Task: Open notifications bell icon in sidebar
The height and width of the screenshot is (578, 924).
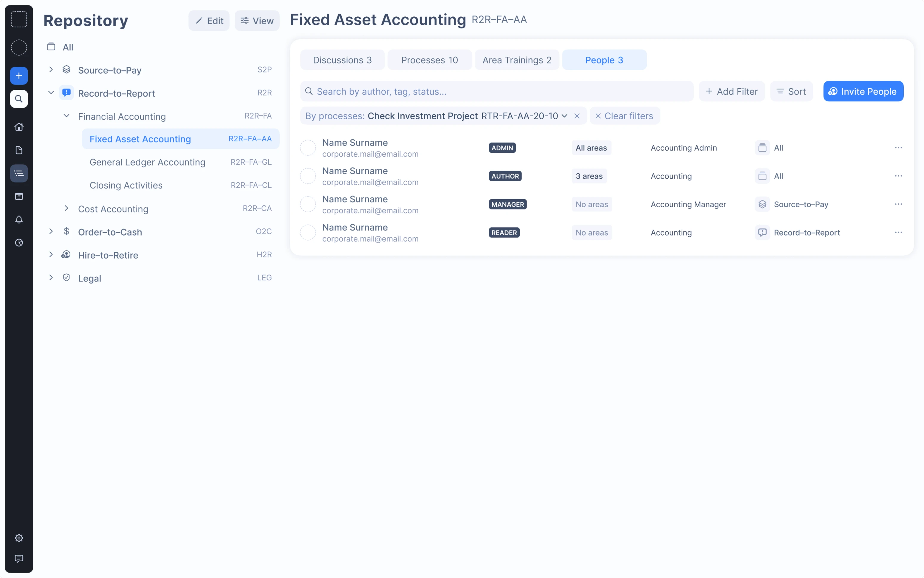Action: (19, 220)
